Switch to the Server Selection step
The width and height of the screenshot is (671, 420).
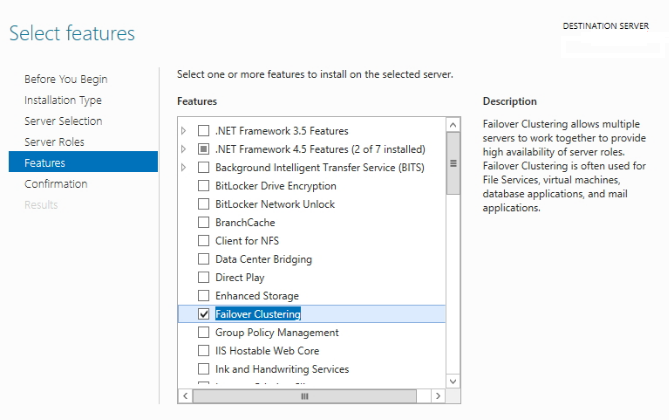[x=63, y=121]
